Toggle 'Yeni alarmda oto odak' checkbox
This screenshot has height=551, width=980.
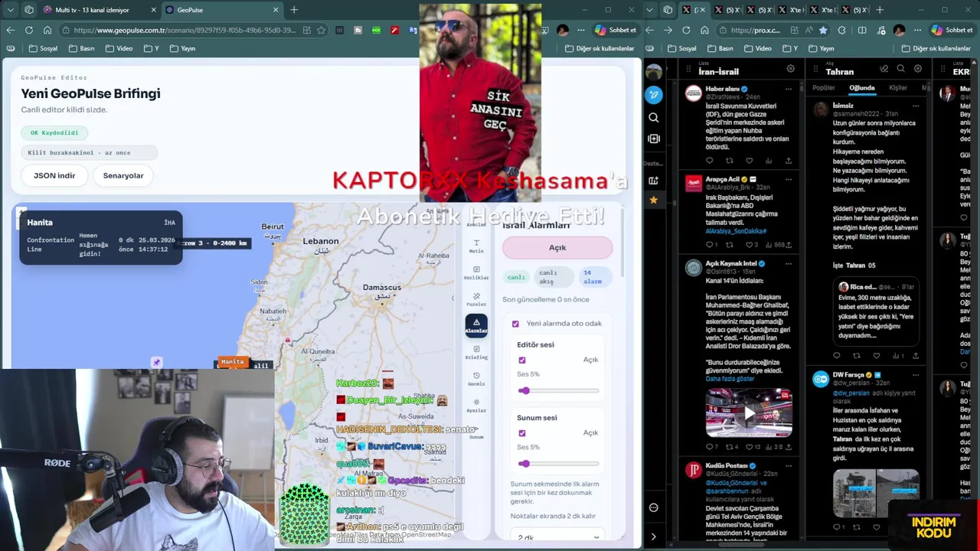click(515, 324)
